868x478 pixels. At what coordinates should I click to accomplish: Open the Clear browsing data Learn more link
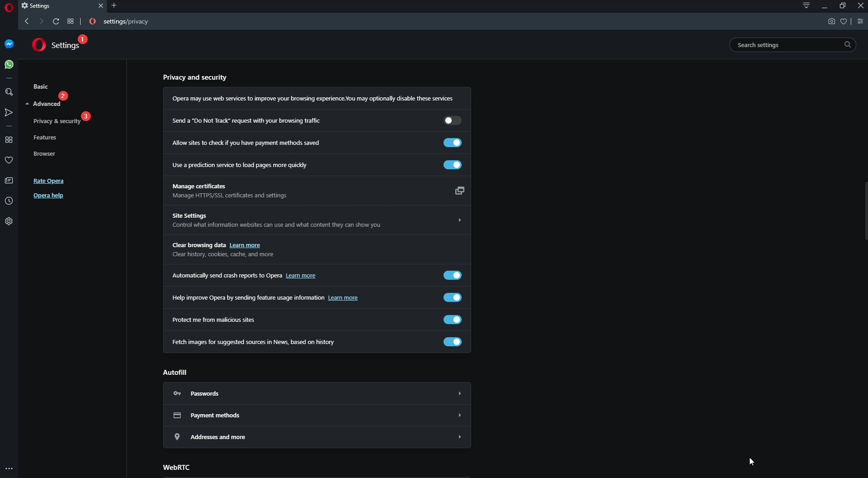(x=245, y=245)
